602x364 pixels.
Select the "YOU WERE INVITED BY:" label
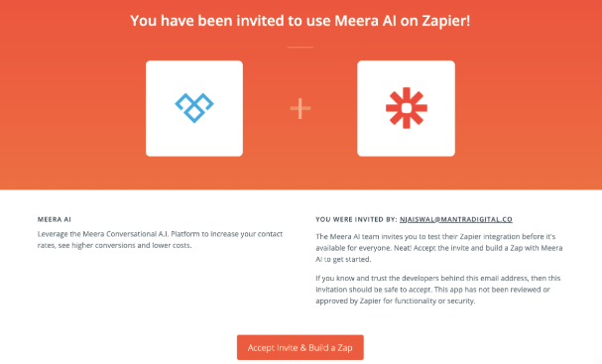356,219
